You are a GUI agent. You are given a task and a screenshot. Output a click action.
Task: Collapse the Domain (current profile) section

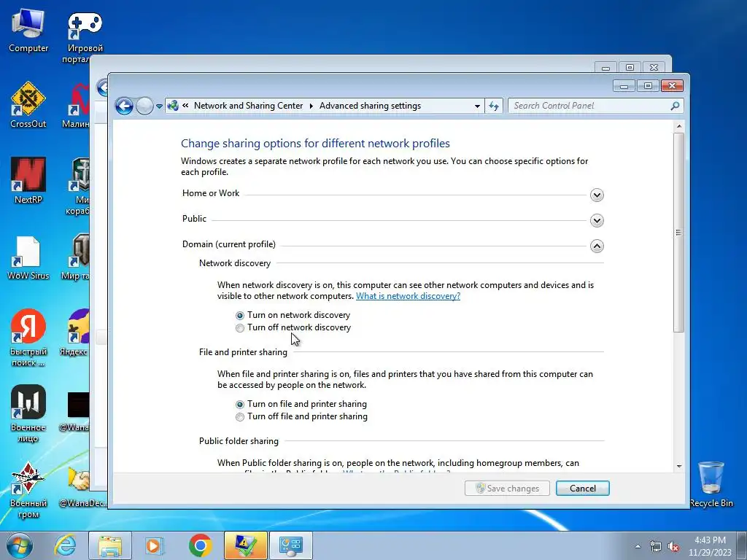point(597,246)
